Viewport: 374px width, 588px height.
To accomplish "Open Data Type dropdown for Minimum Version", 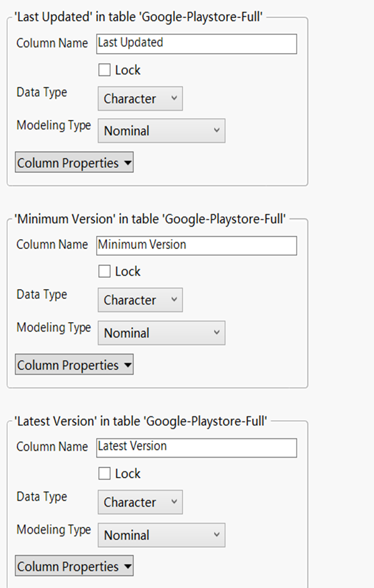I will click(140, 300).
